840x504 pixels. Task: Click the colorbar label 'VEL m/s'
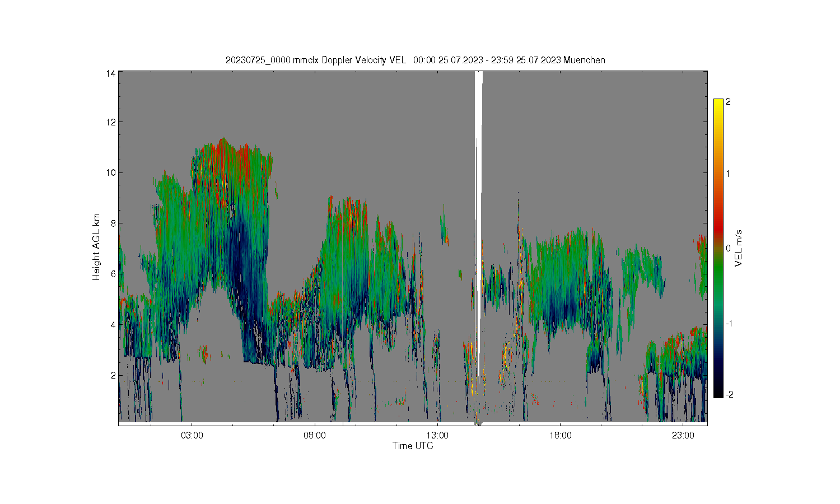[739, 248]
